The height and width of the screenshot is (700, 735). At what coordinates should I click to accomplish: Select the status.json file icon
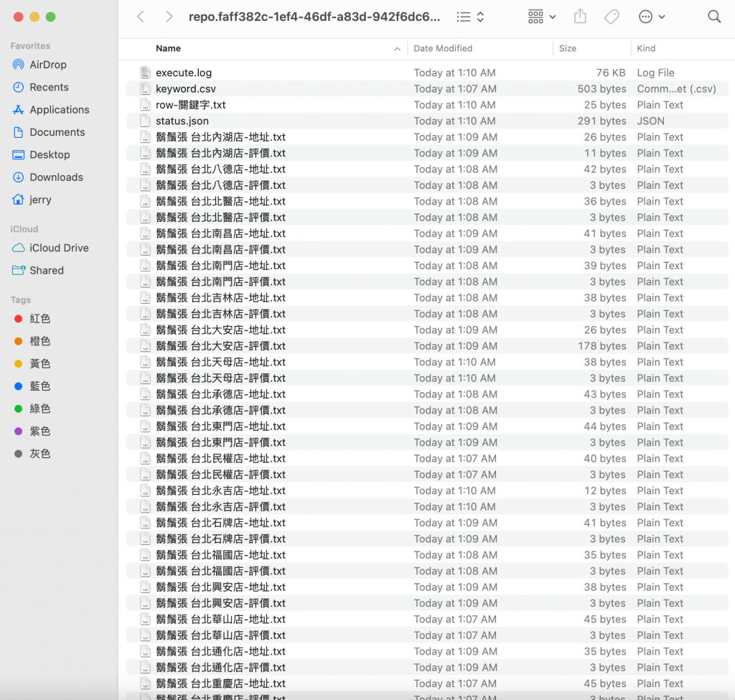tap(145, 121)
